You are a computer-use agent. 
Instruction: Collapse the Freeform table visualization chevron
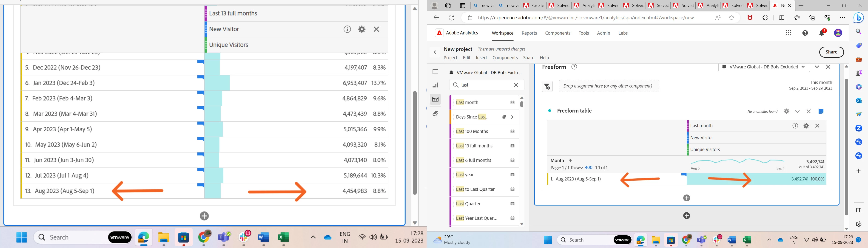coord(797,111)
